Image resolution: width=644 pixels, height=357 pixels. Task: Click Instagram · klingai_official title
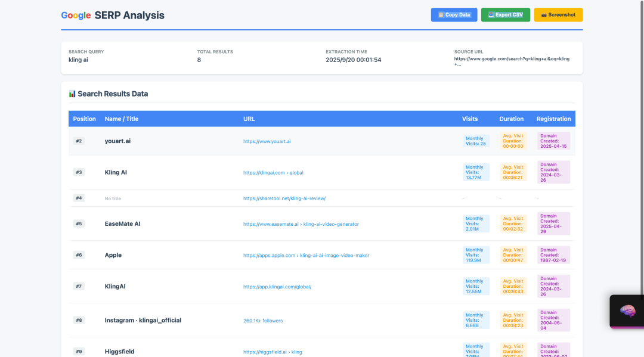[143, 320]
